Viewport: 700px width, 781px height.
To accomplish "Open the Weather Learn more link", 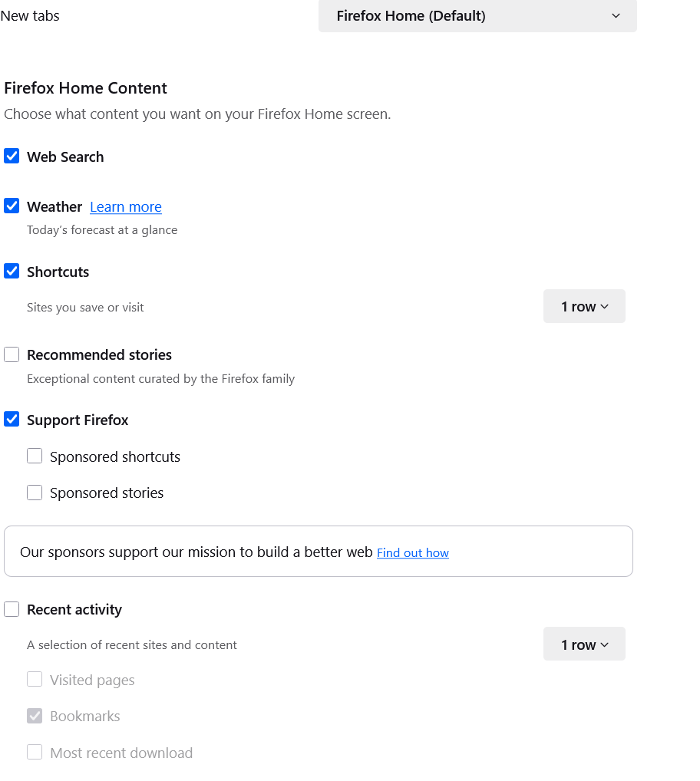I will click(126, 207).
